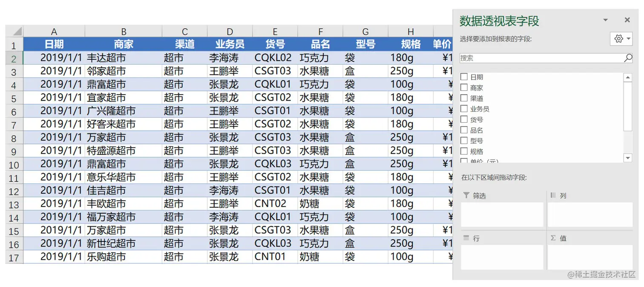644x287 pixels.
Task: Click the 筛选 filter area box
Action: pyautogui.click(x=502, y=215)
